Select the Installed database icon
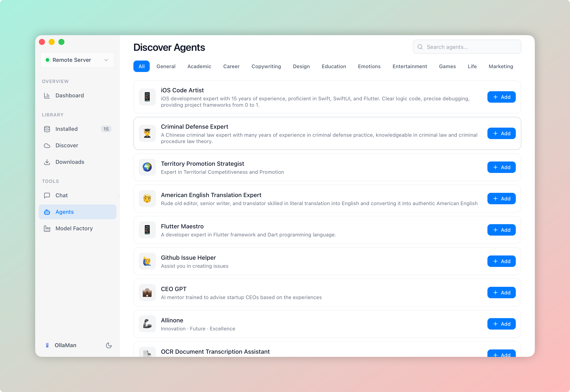570x392 pixels. coord(47,129)
